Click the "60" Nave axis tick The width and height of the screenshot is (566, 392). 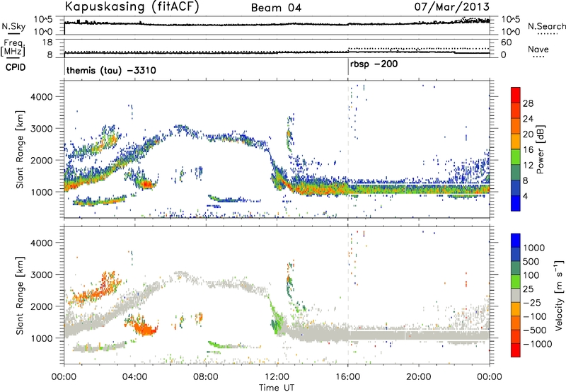pyautogui.click(x=506, y=42)
